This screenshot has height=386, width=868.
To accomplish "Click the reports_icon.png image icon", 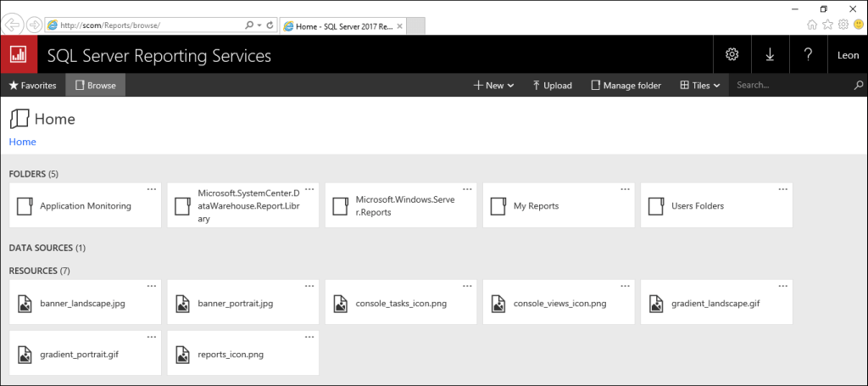I will [183, 355].
